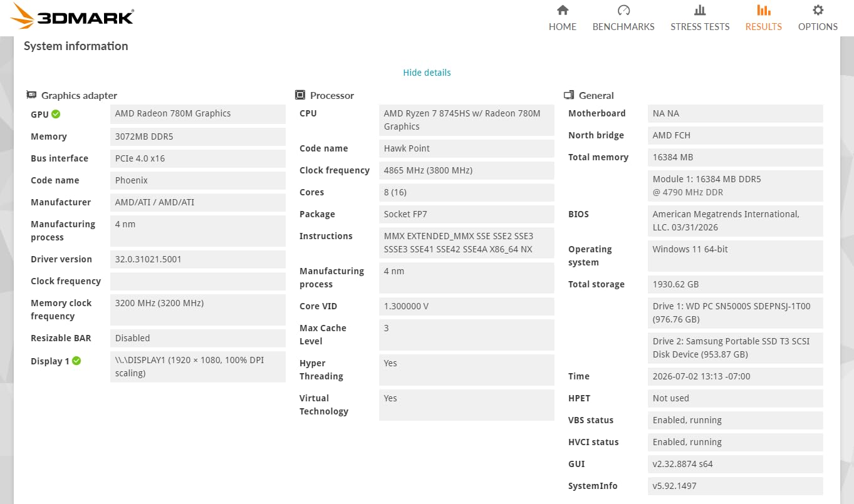Click the Virtual Technology value Yes
This screenshot has width=854, height=504.
point(467,405)
